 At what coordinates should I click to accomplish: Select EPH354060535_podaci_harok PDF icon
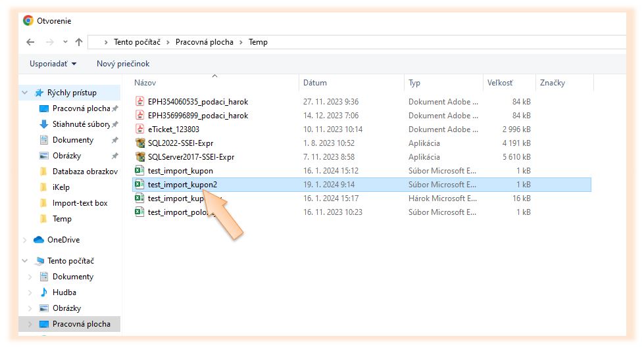click(139, 102)
